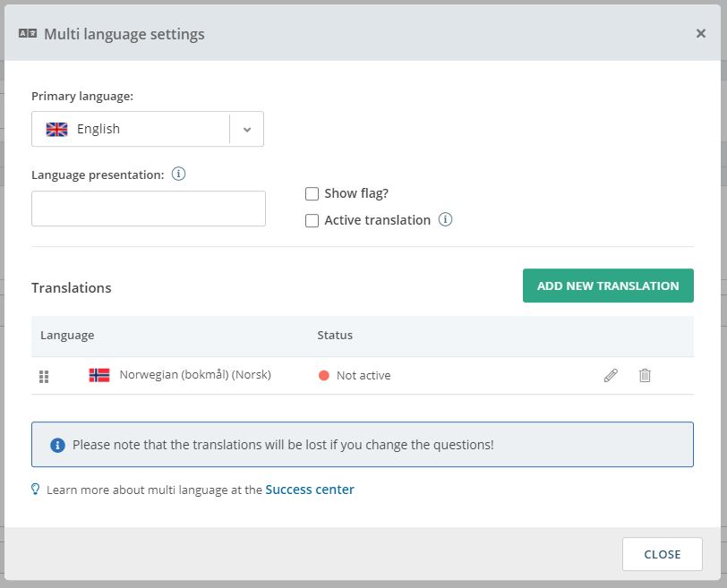Click the Active translation info icon
Image resolution: width=727 pixels, height=588 pixels.
(x=445, y=219)
